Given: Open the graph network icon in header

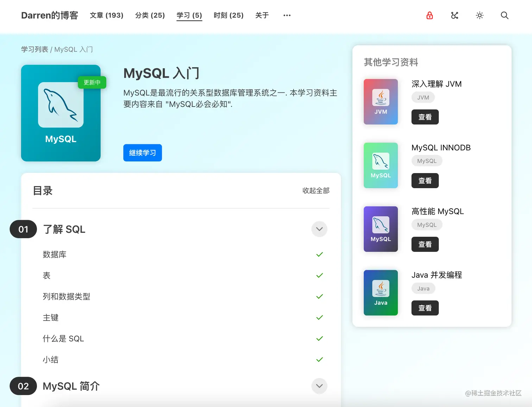Looking at the screenshot, I should point(455,15).
